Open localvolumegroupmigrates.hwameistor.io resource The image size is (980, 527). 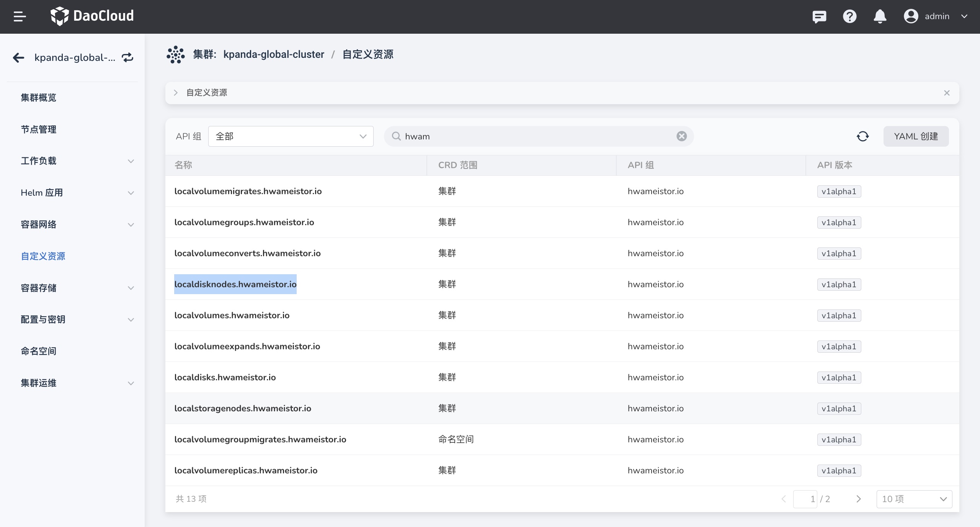click(x=260, y=439)
